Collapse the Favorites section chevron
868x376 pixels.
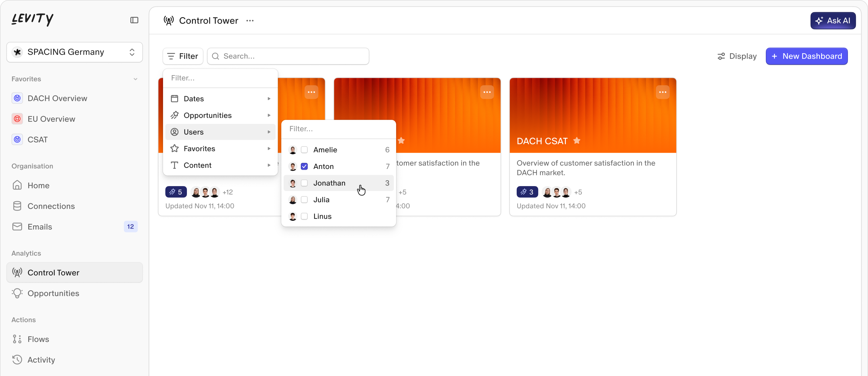tap(135, 79)
